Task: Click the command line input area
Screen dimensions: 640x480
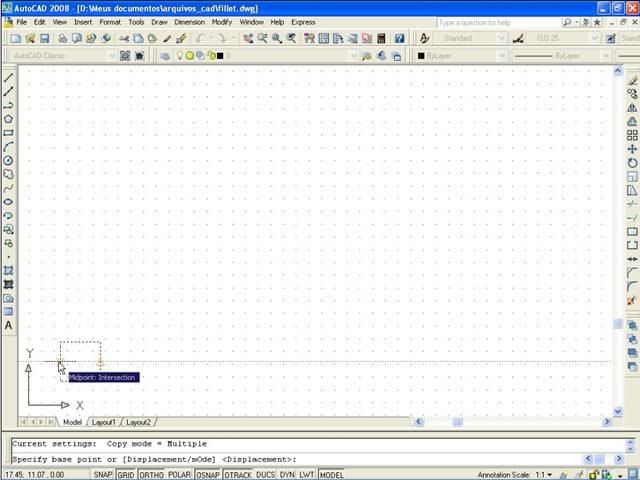Action: pos(300,459)
